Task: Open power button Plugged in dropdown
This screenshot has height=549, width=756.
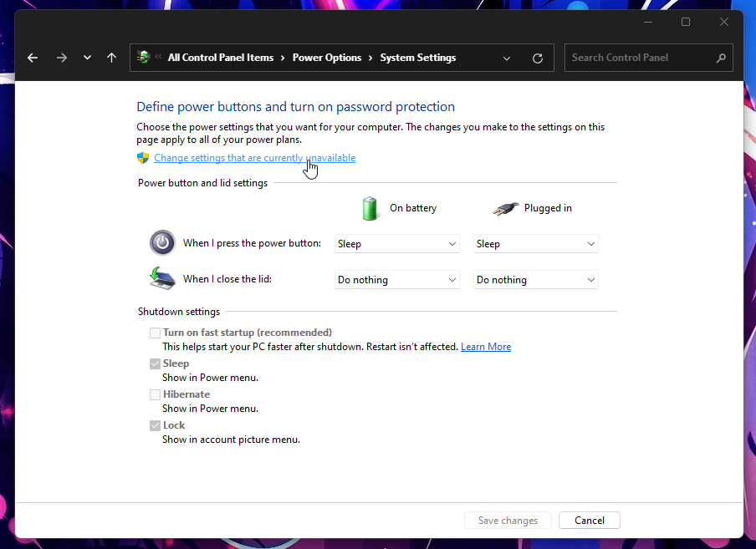Action: click(x=536, y=244)
